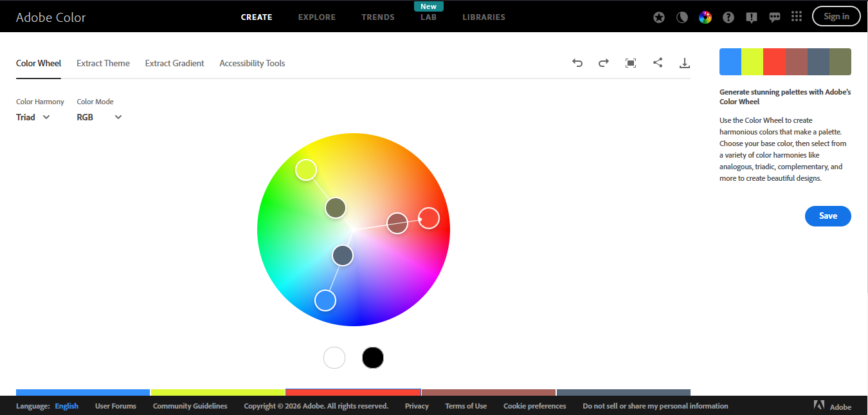Click the Adobe Color logo text
This screenshot has width=868, height=415.
51,17
